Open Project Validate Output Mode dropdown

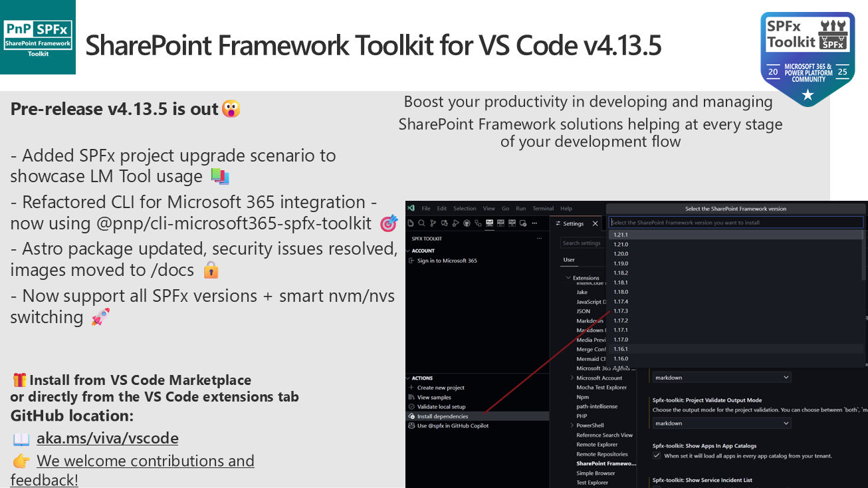click(x=722, y=423)
